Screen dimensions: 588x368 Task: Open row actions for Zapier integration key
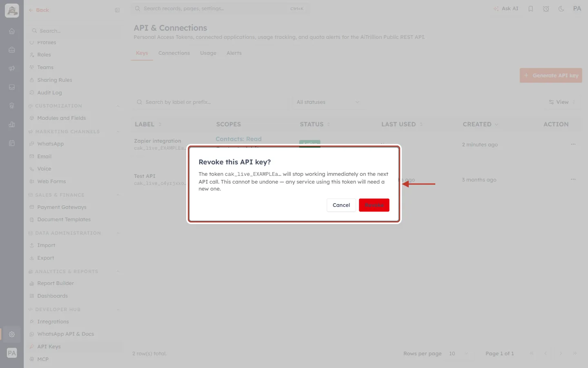click(x=573, y=144)
